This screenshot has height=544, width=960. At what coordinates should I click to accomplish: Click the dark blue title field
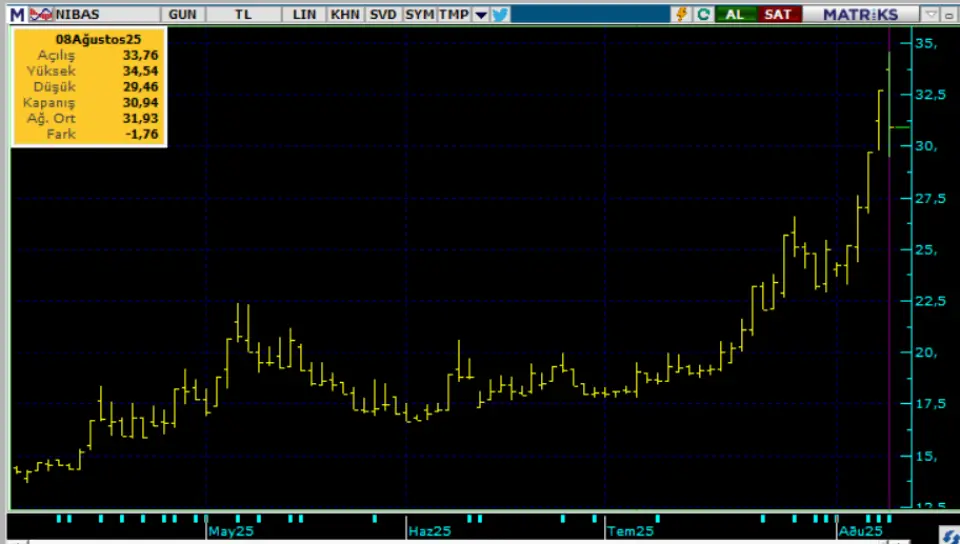point(590,14)
